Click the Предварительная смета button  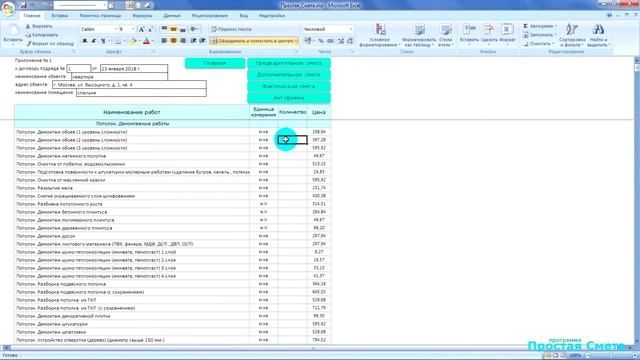(x=289, y=63)
